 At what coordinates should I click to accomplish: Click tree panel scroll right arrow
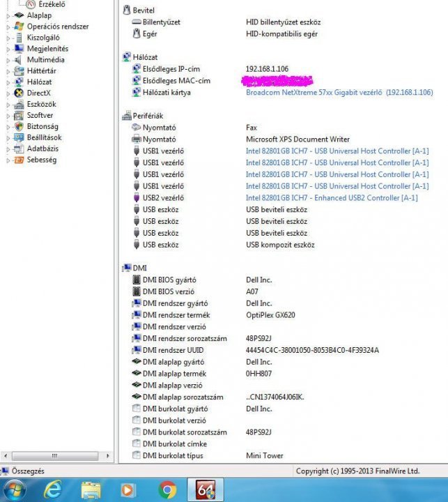point(108,455)
